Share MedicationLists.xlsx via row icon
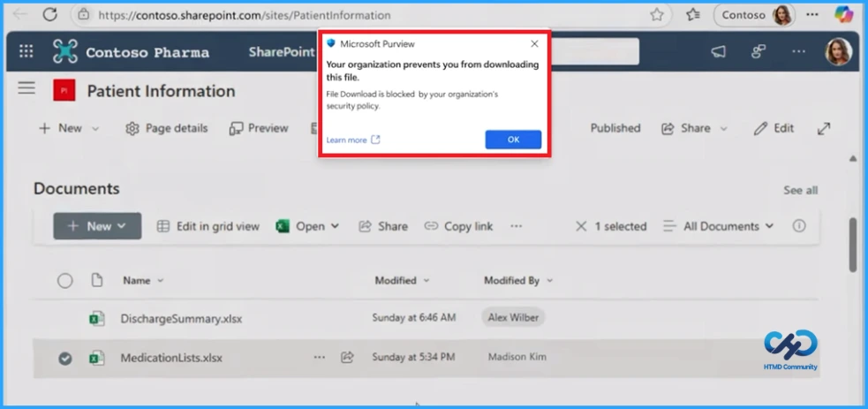Viewport: 868px width, 409px height. click(x=347, y=358)
